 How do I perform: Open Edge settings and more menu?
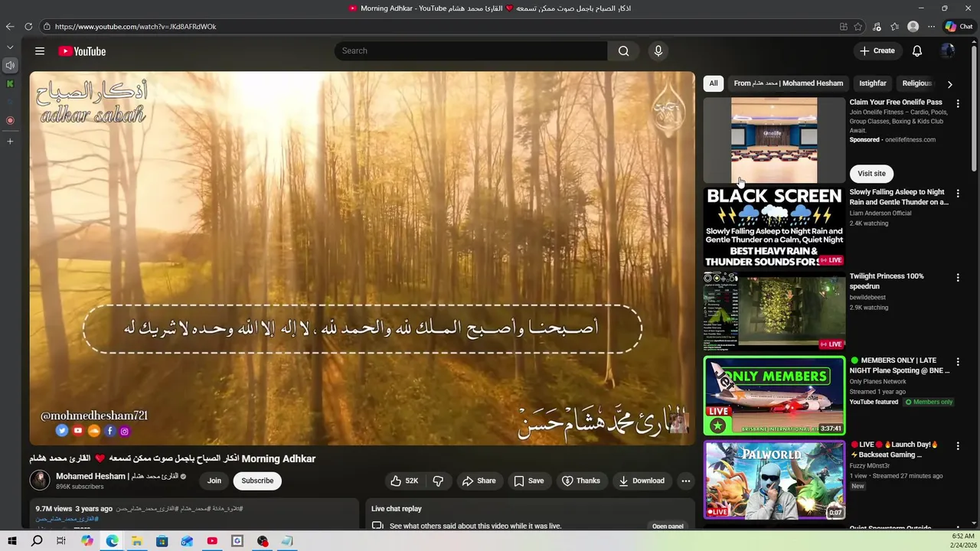(x=931, y=26)
